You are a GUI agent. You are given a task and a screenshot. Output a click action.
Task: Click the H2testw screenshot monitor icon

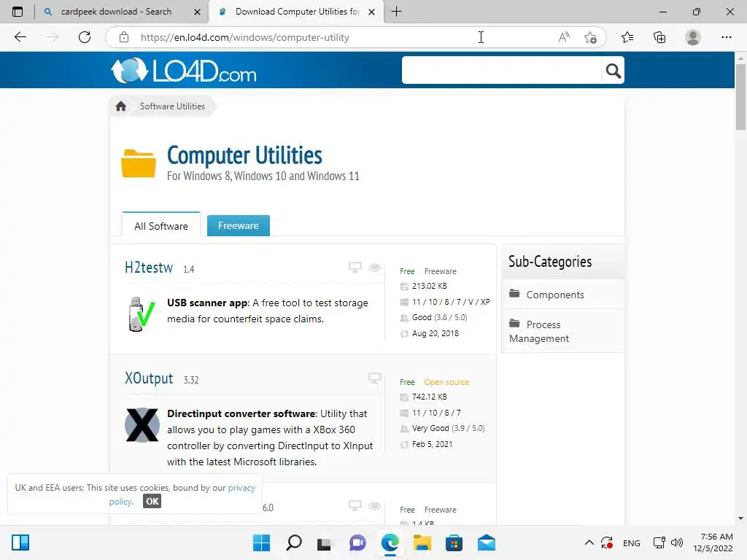coord(355,267)
